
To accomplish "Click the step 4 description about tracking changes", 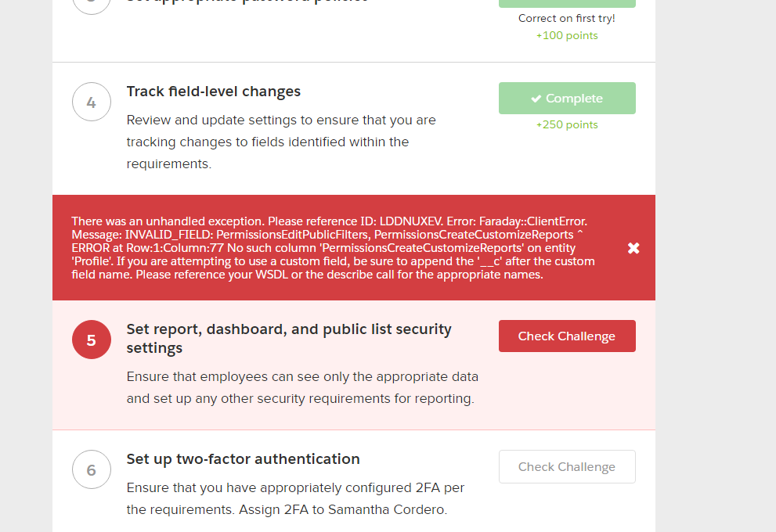I will click(281, 142).
